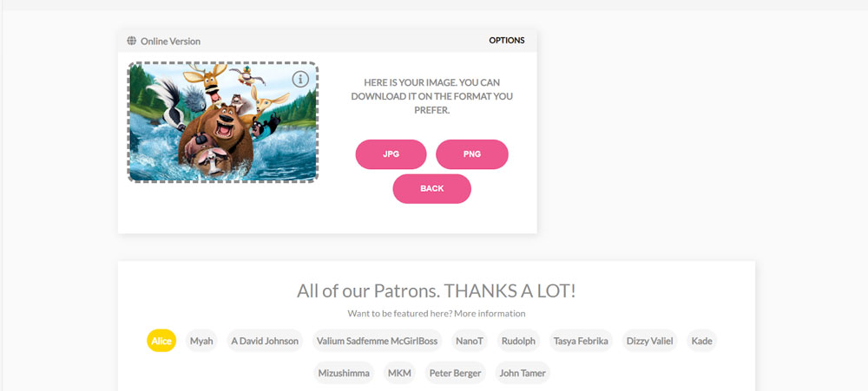The width and height of the screenshot is (868, 391).
Task: Click the Rudolph patron tag
Action: click(x=518, y=341)
